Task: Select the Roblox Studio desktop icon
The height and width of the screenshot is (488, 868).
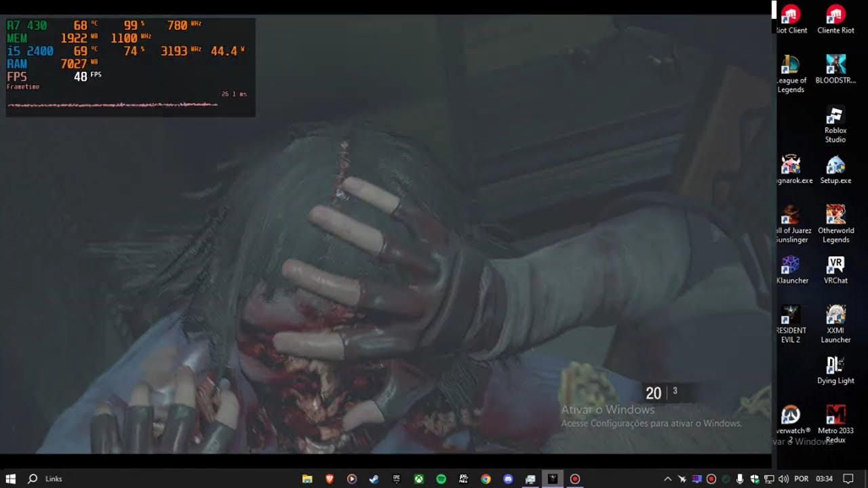Action: (x=835, y=124)
